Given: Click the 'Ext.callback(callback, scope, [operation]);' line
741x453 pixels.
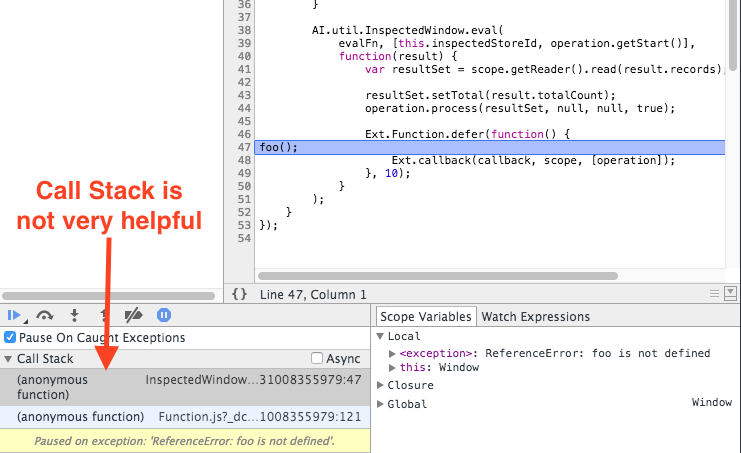Looking at the screenshot, I should (533, 160).
